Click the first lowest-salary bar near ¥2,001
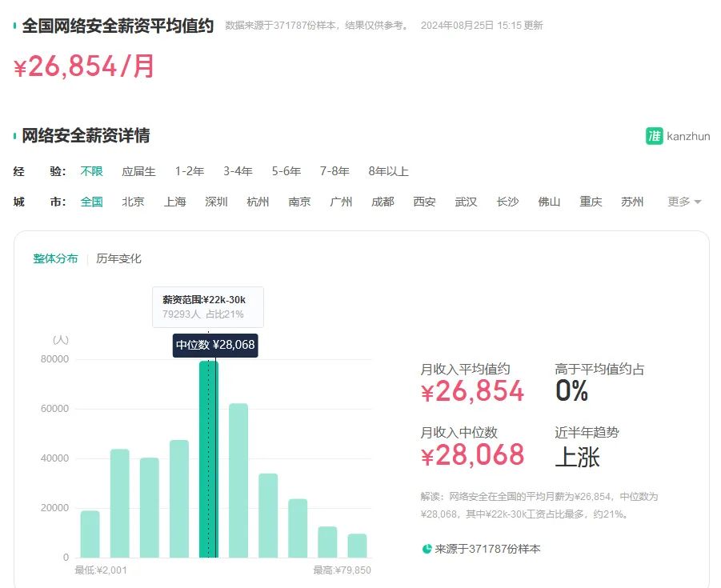Viewport: 721px width, 588px height. pyautogui.click(x=90, y=534)
